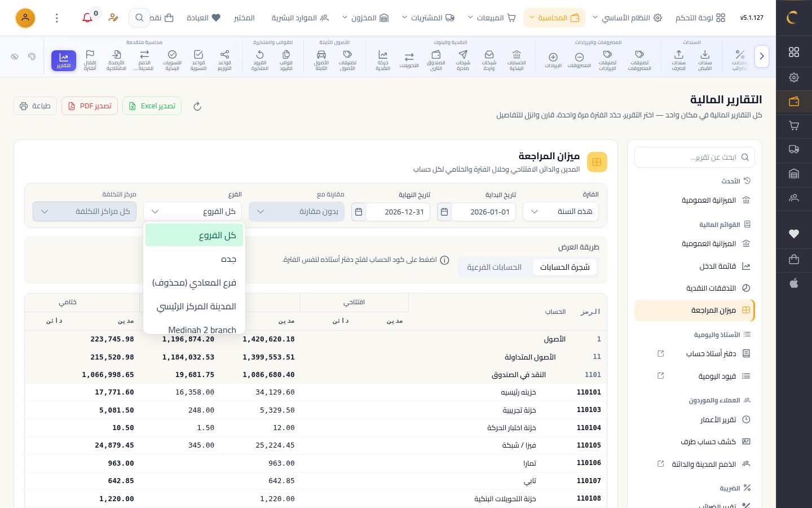Click the طباعة print button
Image resolution: width=812 pixels, height=508 pixels.
(x=35, y=106)
